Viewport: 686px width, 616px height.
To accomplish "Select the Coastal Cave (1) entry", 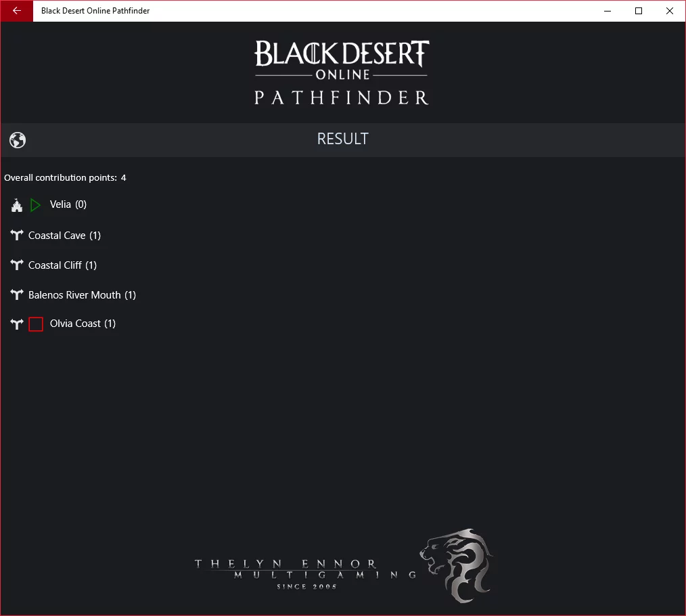I will point(65,236).
